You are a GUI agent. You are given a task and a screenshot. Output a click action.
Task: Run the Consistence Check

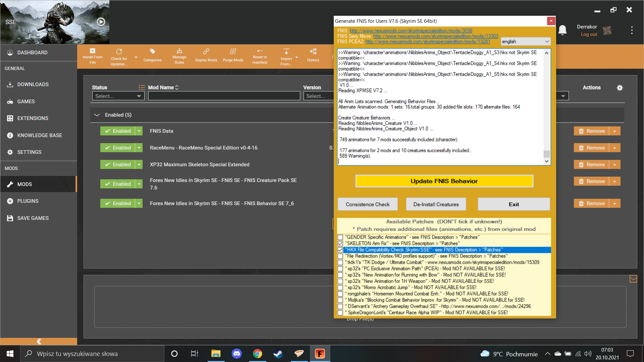click(x=368, y=204)
